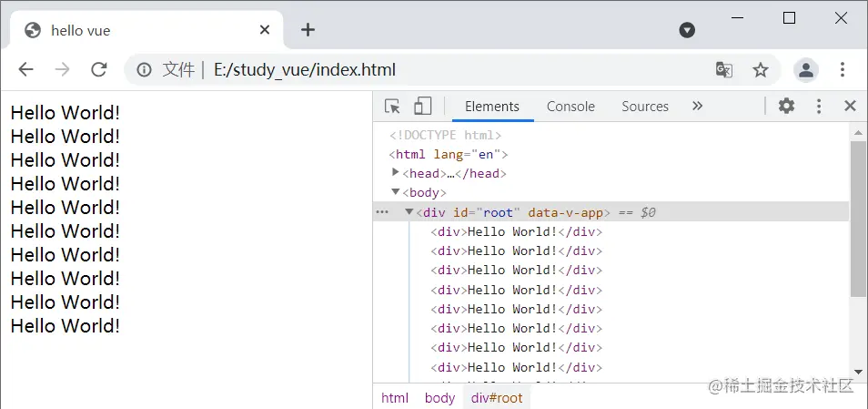Screen dimensions: 868x409
Task: Click the tab search dropdown arrow circle
Action: pyautogui.click(x=687, y=30)
